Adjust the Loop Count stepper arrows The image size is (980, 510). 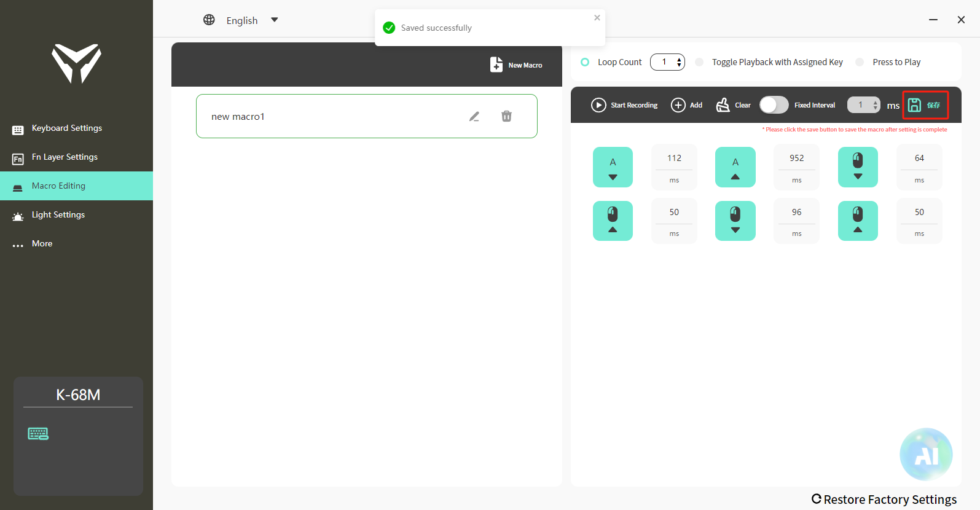pos(679,62)
